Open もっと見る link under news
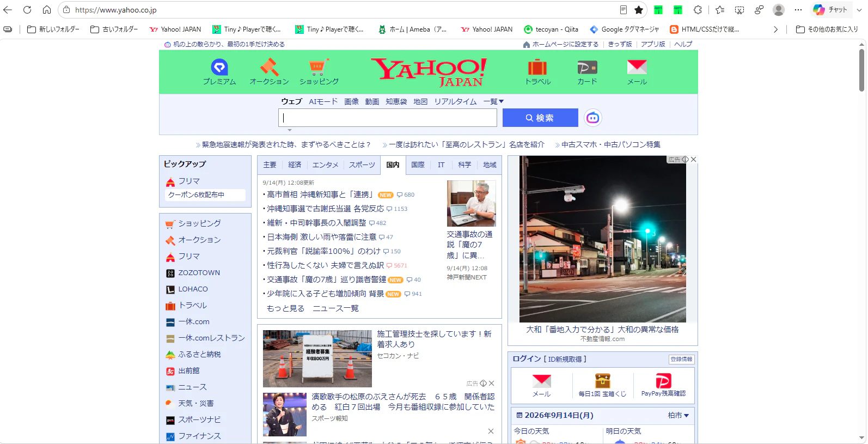The height and width of the screenshot is (444, 868). (285, 308)
